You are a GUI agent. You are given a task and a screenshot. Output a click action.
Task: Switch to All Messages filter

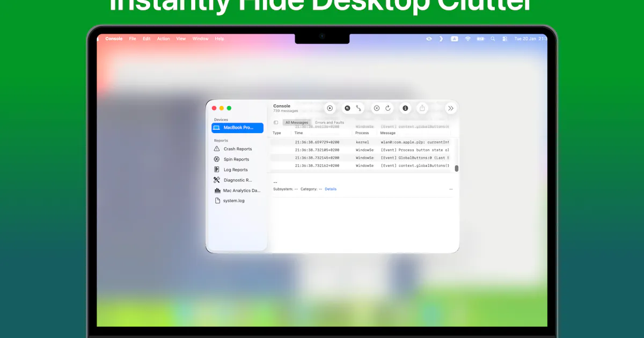(297, 122)
